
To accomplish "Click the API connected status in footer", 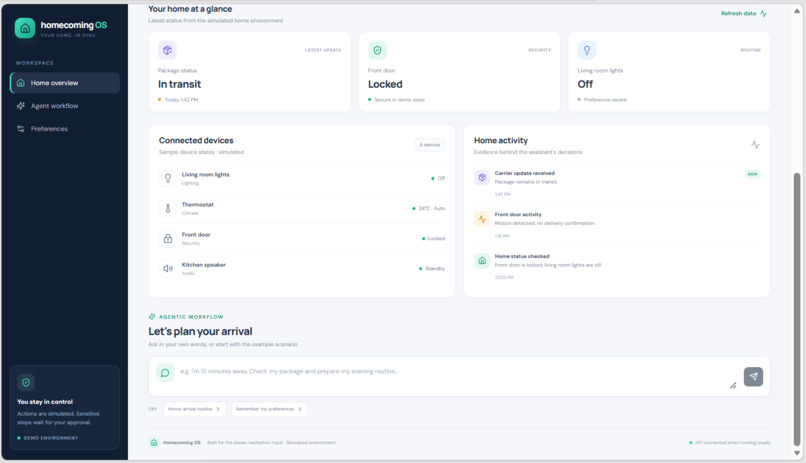I will pos(730,442).
